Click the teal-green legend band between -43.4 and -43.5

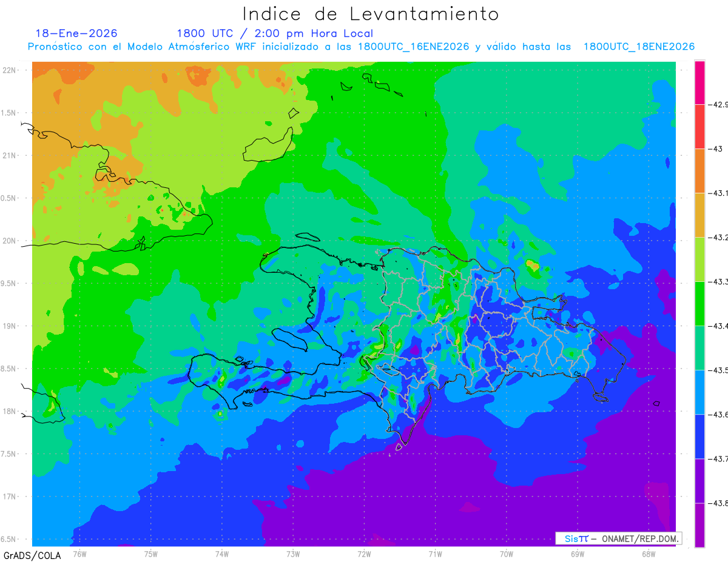(x=699, y=348)
